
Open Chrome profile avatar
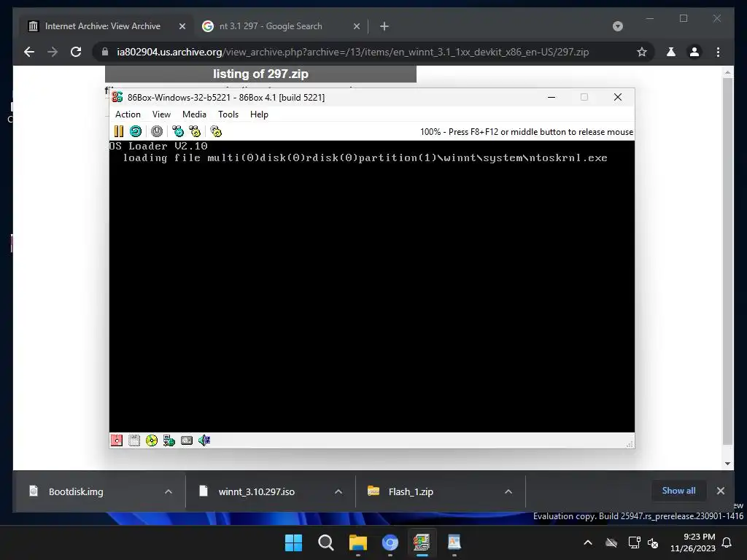[x=694, y=52]
